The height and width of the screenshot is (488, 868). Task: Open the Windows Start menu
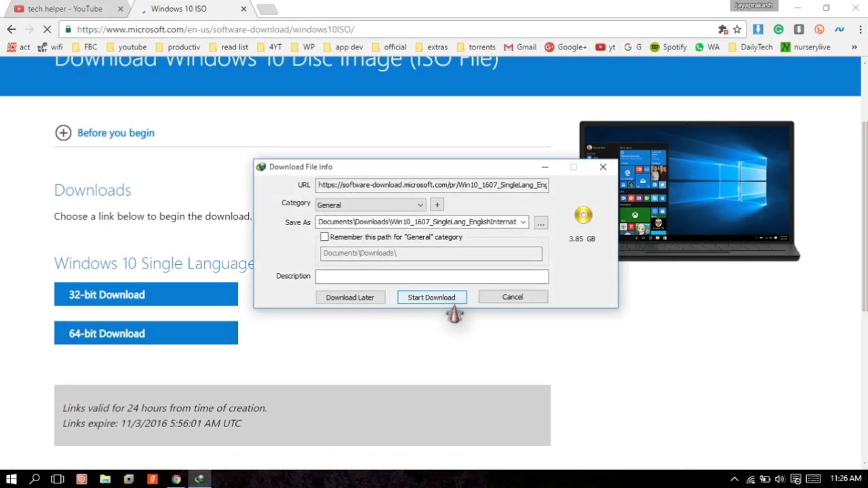(12, 479)
